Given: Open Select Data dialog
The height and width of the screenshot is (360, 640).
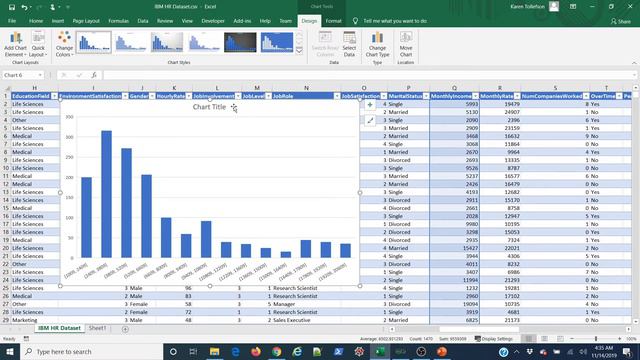Looking at the screenshot, I should (349, 44).
